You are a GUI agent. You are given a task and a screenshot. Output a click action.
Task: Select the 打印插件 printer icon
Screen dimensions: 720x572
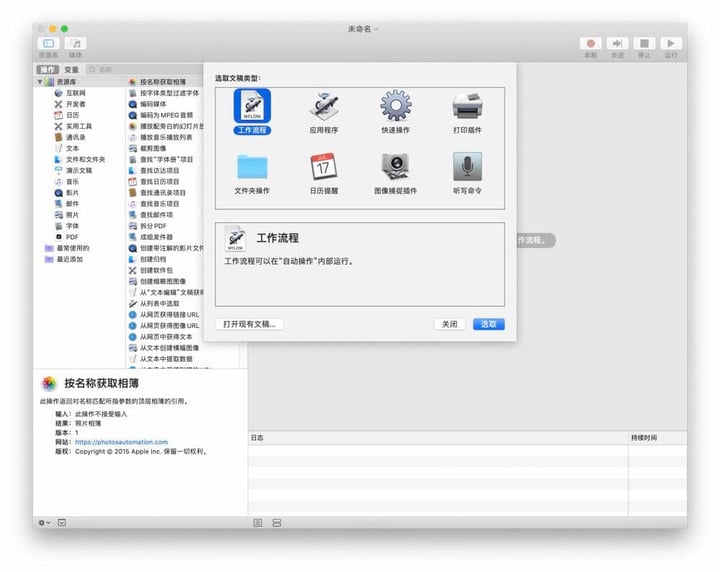[467, 107]
